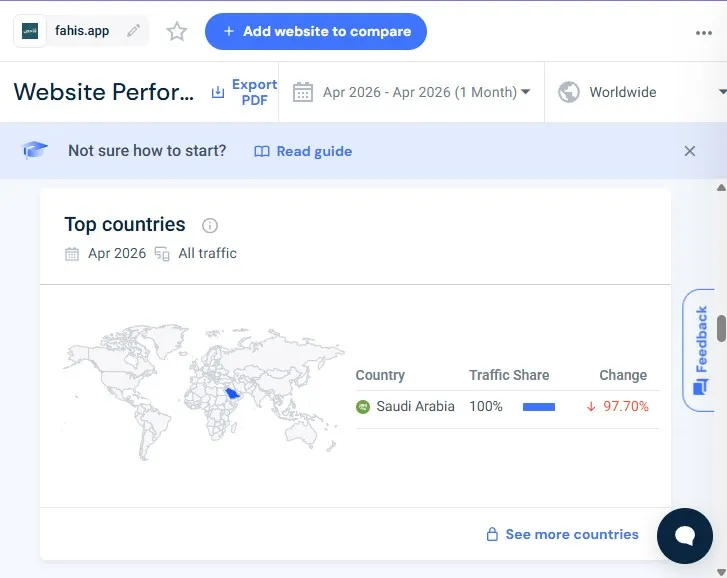
Task: Click the Website Performance page title
Action: point(104,92)
